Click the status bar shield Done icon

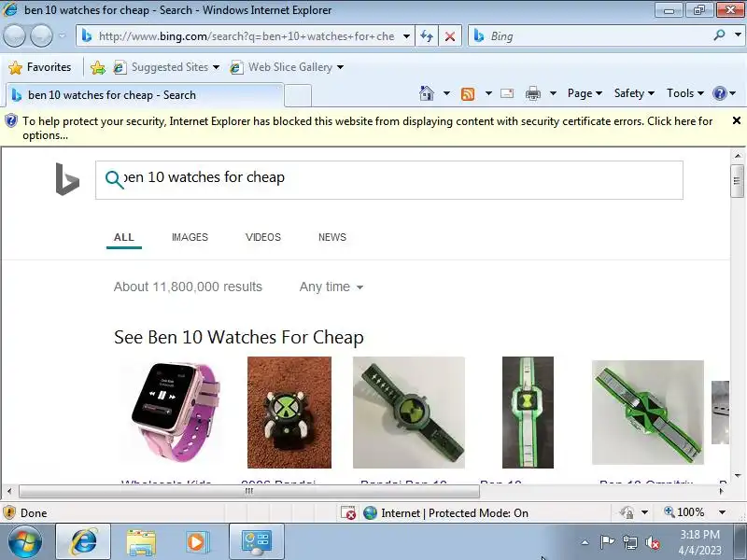tap(9, 512)
